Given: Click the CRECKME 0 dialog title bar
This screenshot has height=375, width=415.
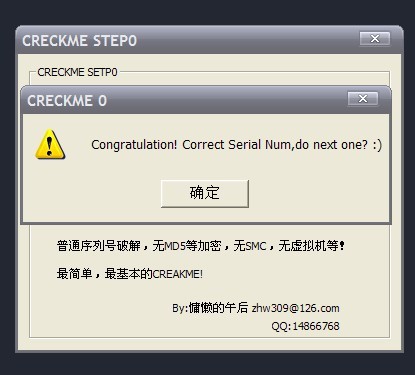Looking at the screenshot, I should [x=206, y=100].
